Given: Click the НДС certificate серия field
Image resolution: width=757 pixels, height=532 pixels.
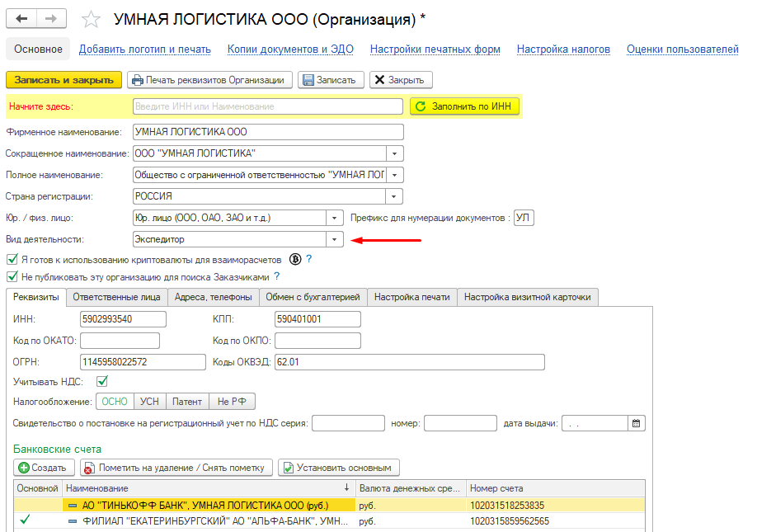Looking at the screenshot, I should point(348,423).
